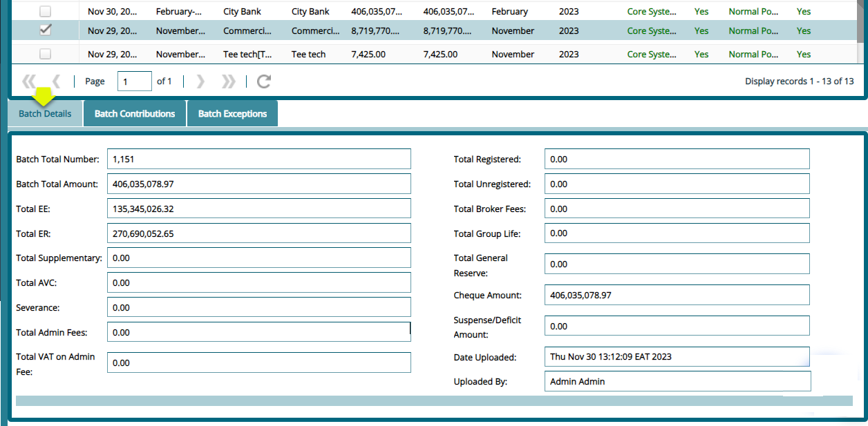868x426 pixels.
Task: Select the Batch Details tab
Action: pos(44,113)
